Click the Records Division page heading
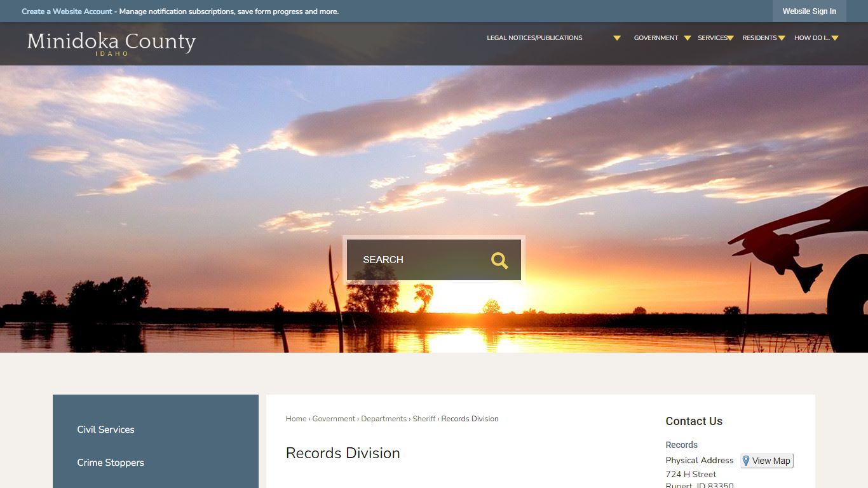This screenshot has width=868, height=488. point(342,453)
